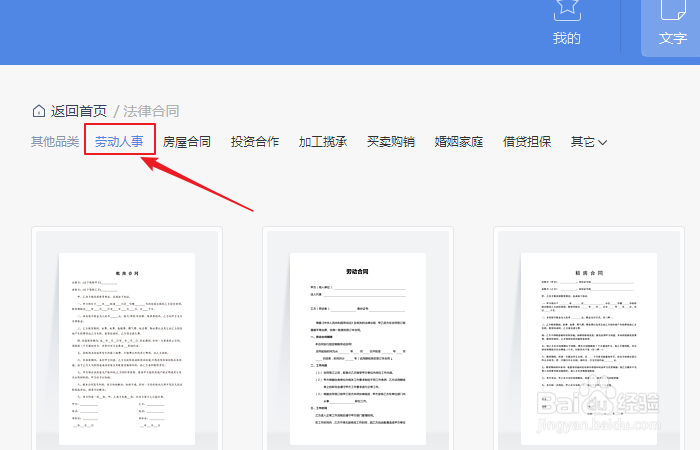Select the 劳动人事 category tab
This screenshot has height=450, width=700.
tap(119, 142)
